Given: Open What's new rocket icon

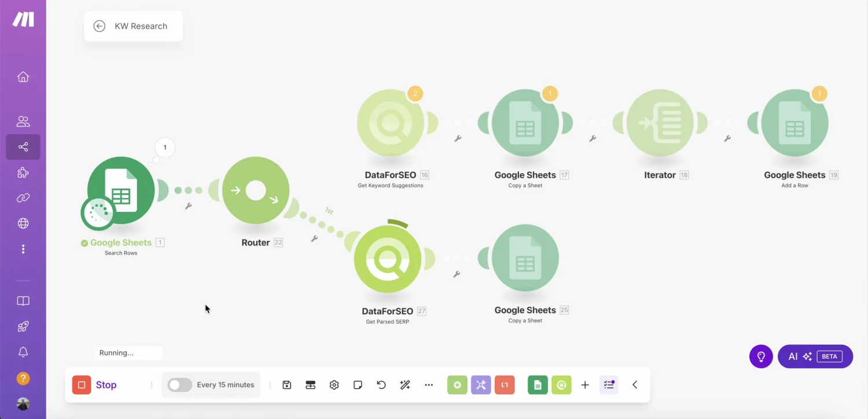Looking at the screenshot, I should tap(23, 326).
